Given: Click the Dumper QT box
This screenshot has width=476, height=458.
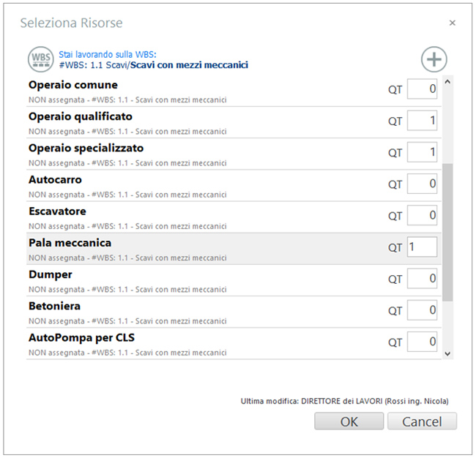Looking at the screenshot, I should pos(422,279).
